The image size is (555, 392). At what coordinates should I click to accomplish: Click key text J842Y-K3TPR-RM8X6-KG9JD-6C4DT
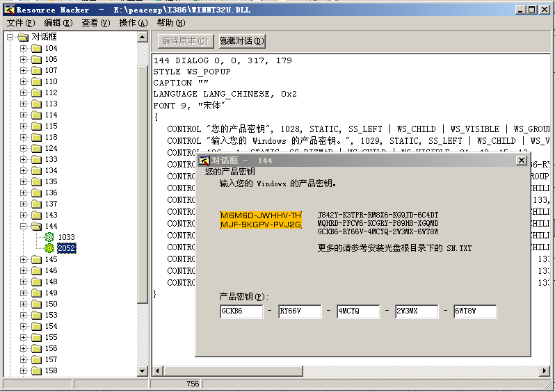click(378, 215)
